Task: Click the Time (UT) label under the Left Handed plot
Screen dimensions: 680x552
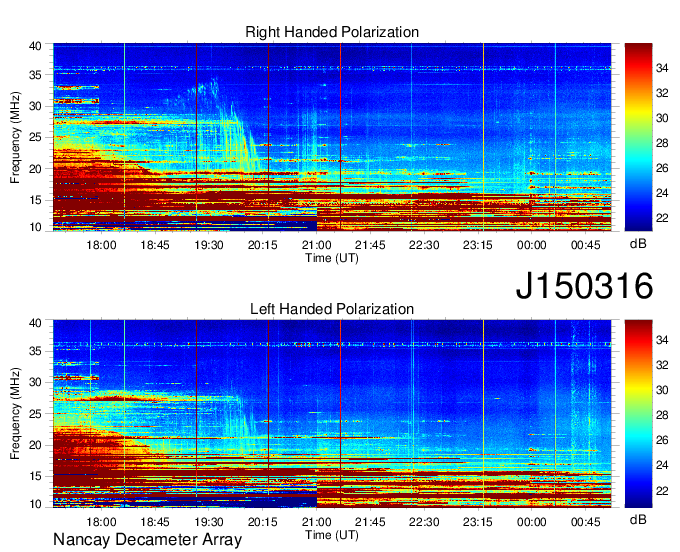Action: 332,535
